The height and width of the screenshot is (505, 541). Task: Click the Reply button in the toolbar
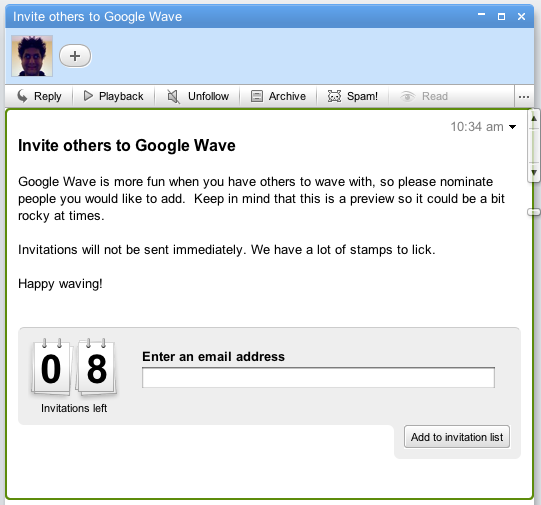pyautogui.click(x=39, y=96)
